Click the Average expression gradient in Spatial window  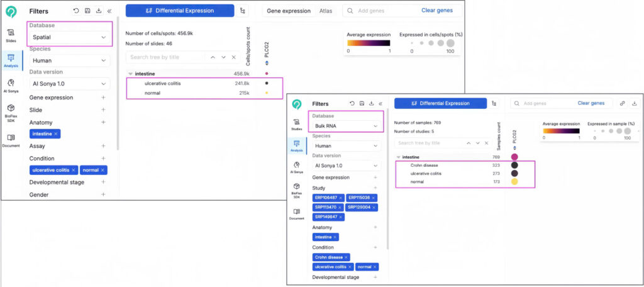pyautogui.click(x=369, y=43)
